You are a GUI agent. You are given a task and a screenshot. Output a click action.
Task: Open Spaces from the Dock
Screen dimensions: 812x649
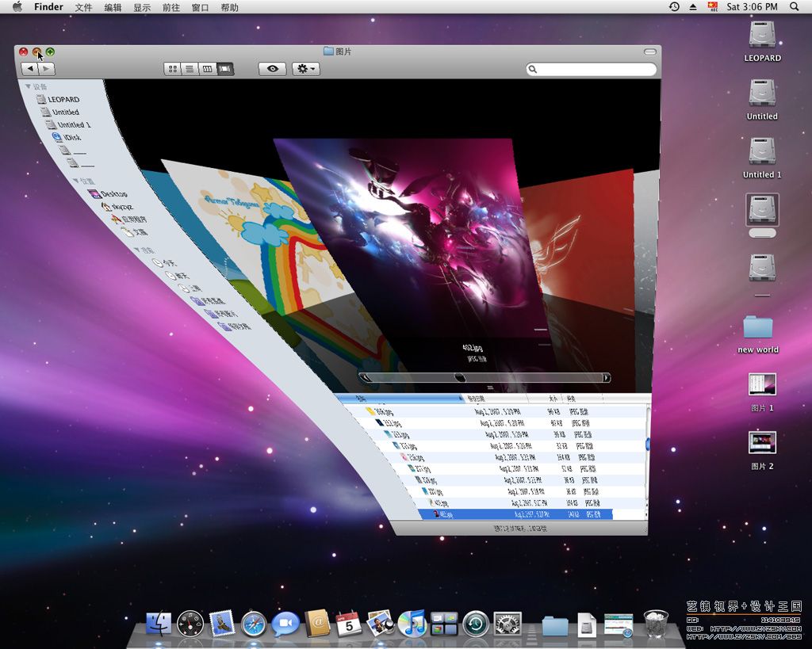pos(444,624)
